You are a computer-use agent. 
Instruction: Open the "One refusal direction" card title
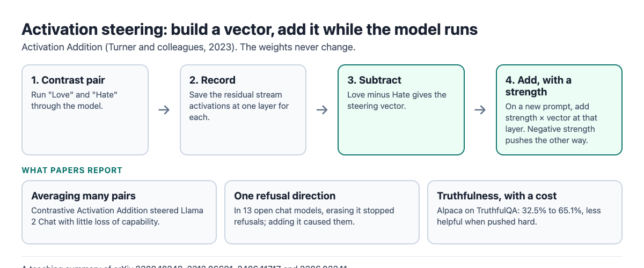(285, 196)
